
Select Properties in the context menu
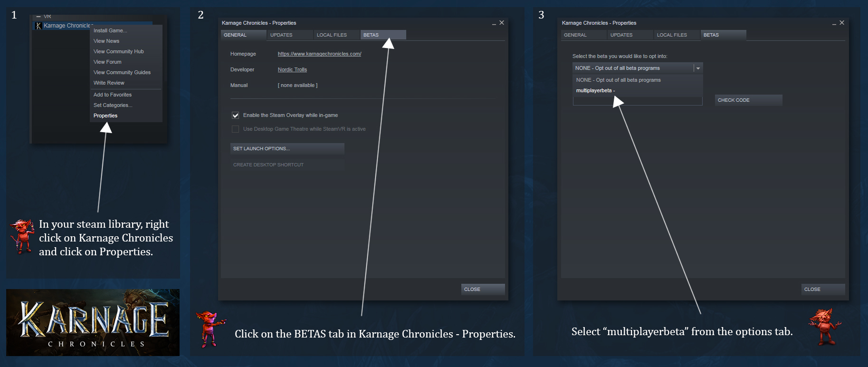coord(105,116)
